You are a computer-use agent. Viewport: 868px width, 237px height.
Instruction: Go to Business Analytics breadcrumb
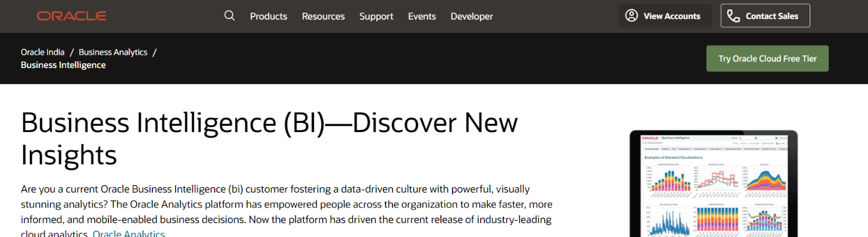point(113,52)
